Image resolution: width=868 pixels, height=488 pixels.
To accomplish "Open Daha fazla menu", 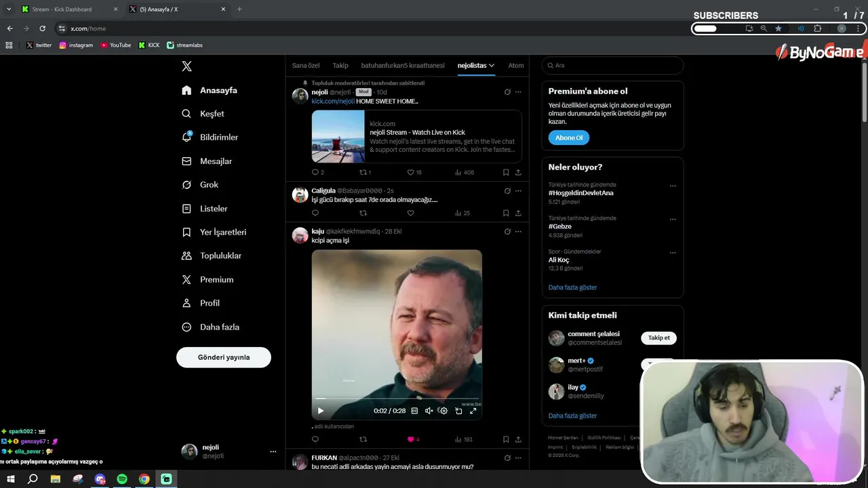I will pos(210,327).
